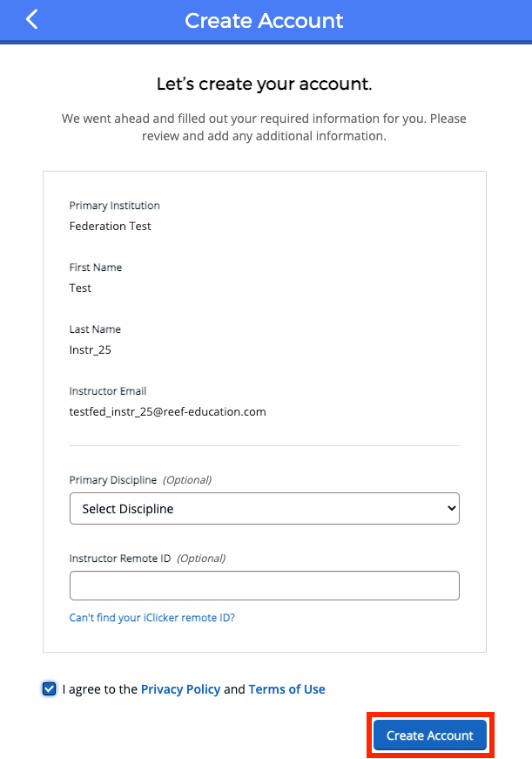Viewport: 532px width, 759px height.
Task: Tap the Select Discipline chevron arrow
Action: click(x=448, y=508)
